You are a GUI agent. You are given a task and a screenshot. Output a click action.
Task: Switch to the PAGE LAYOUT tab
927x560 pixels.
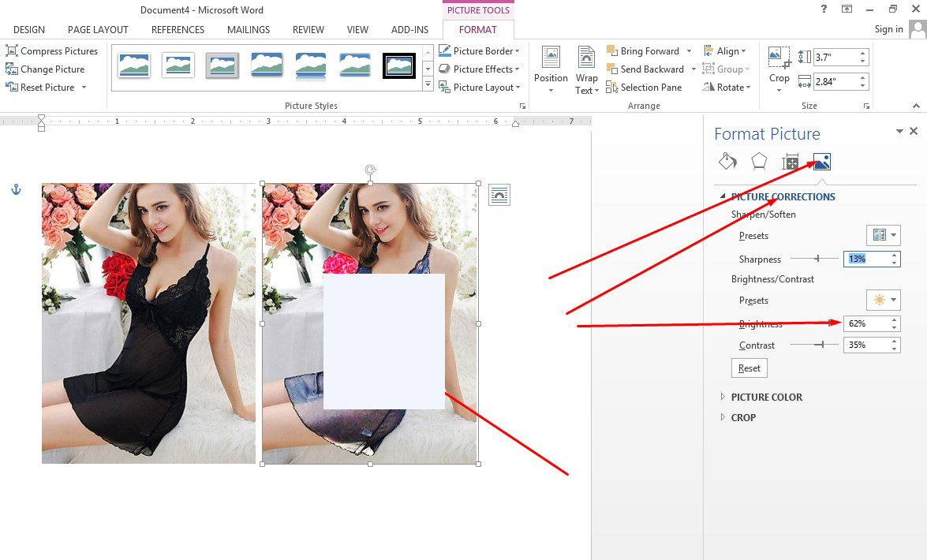tap(98, 29)
